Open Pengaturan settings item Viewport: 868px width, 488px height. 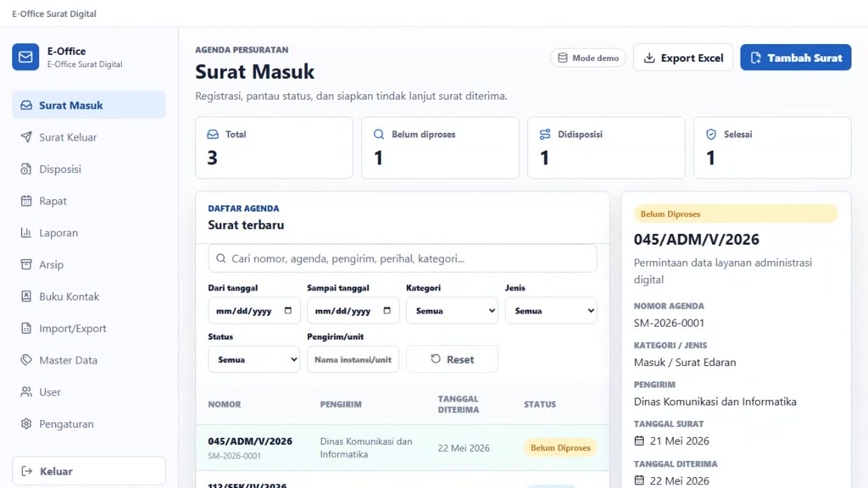click(x=88, y=424)
